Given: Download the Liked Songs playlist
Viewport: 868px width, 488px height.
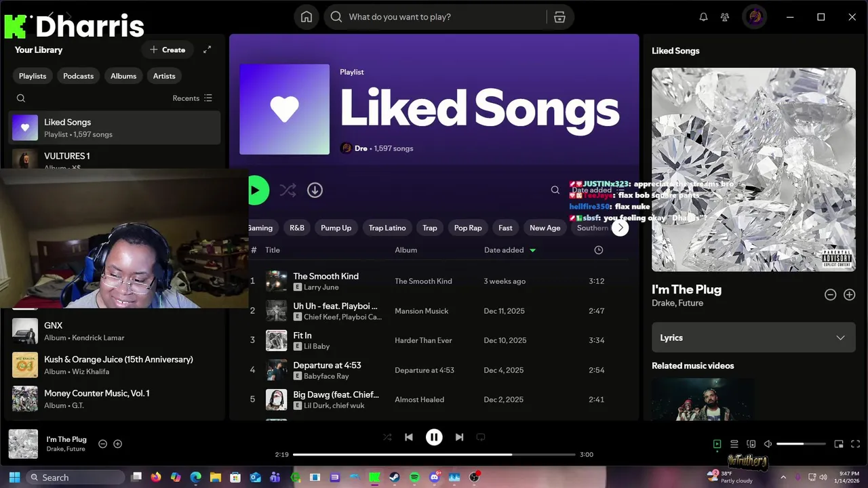Looking at the screenshot, I should point(315,190).
